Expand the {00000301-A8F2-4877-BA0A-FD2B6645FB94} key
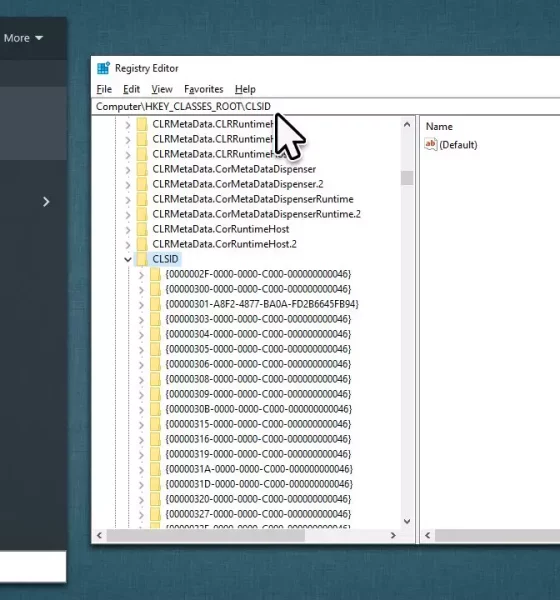 [x=141, y=304]
